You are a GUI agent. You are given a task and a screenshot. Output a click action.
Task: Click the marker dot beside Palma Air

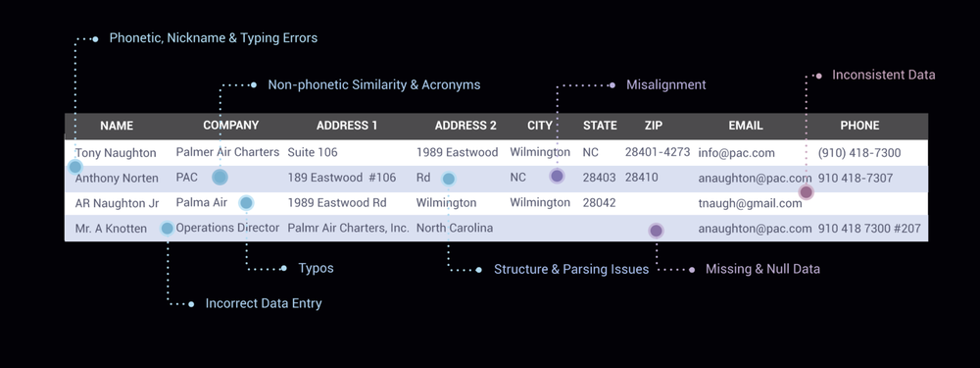246,203
